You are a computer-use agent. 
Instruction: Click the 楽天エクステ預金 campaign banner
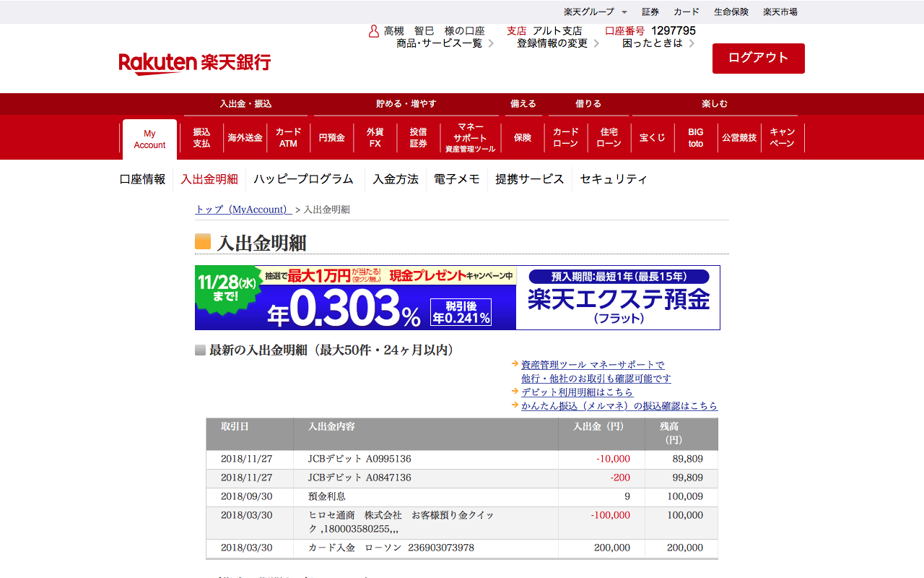coord(458,298)
